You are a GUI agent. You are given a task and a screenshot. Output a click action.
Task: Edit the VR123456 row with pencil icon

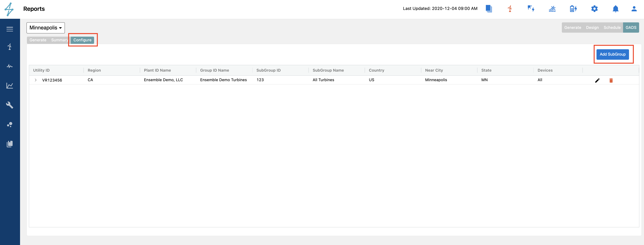(x=597, y=80)
